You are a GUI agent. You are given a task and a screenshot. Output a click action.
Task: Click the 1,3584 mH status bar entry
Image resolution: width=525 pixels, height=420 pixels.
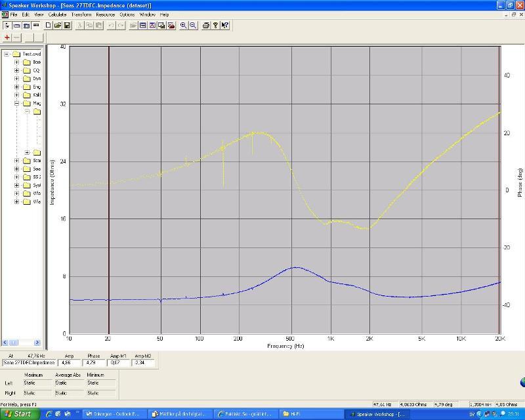[481, 405]
